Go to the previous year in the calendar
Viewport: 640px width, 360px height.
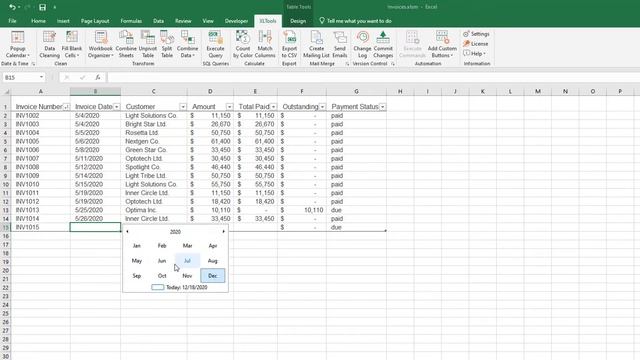coord(127,231)
